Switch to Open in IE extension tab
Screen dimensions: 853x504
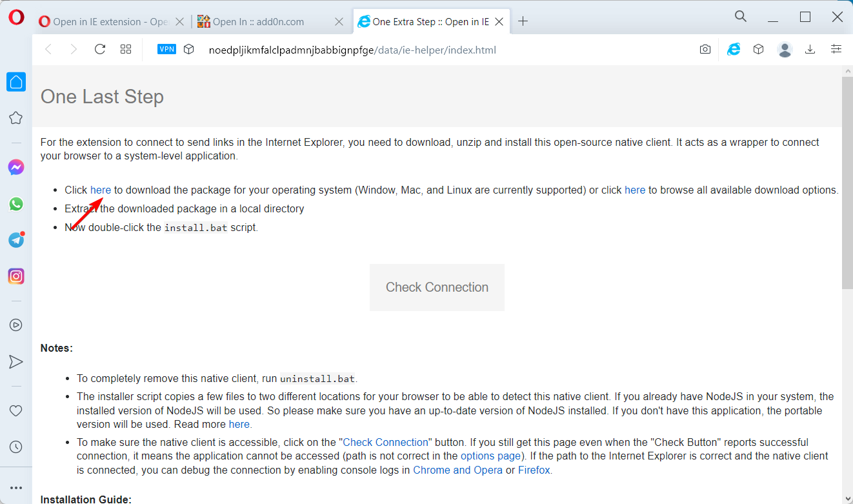coord(111,21)
